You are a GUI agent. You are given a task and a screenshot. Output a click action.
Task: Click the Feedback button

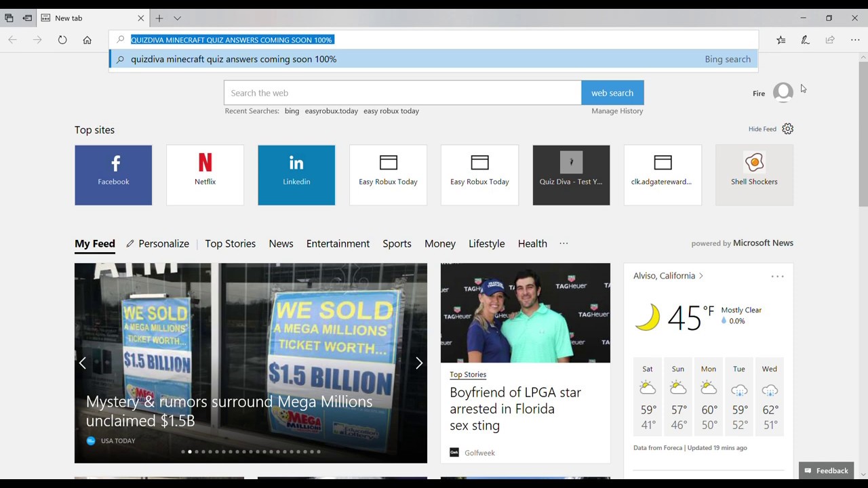(826, 470)
